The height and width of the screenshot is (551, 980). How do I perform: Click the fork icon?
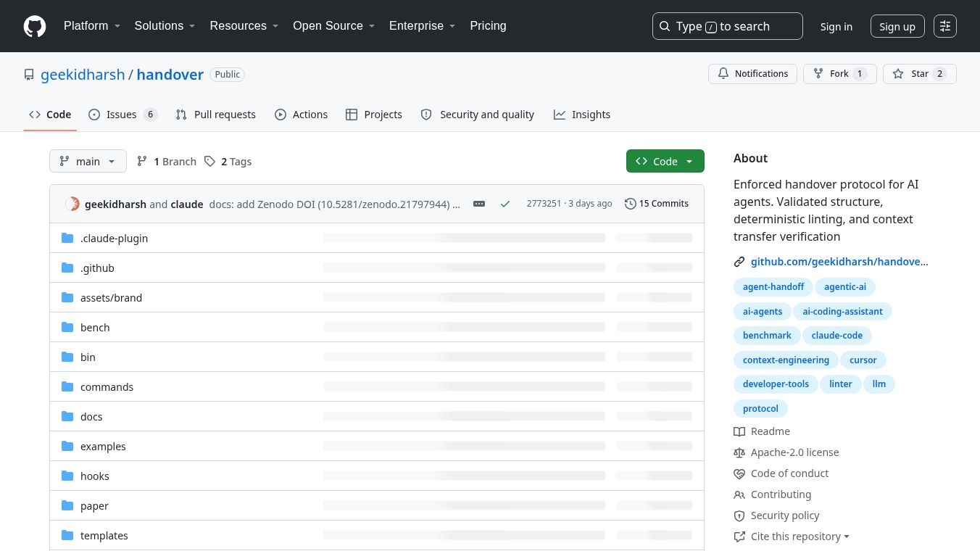[x=818, y=74]
